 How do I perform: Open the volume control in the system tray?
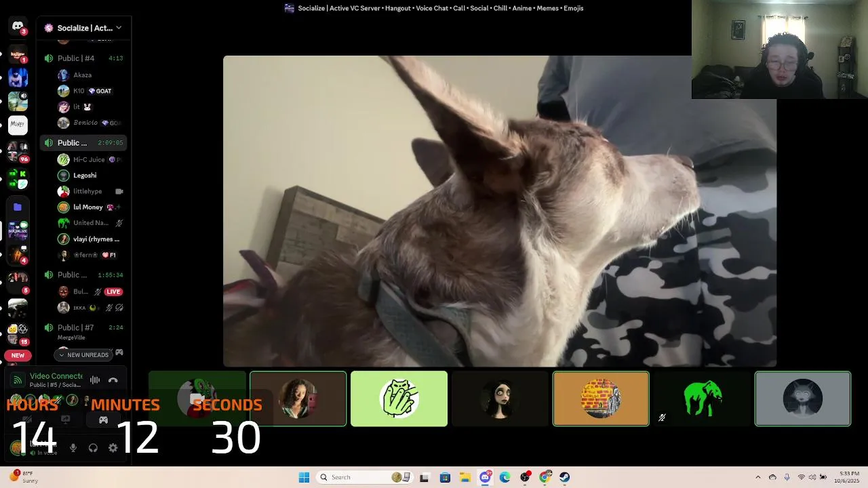[812, 477]
